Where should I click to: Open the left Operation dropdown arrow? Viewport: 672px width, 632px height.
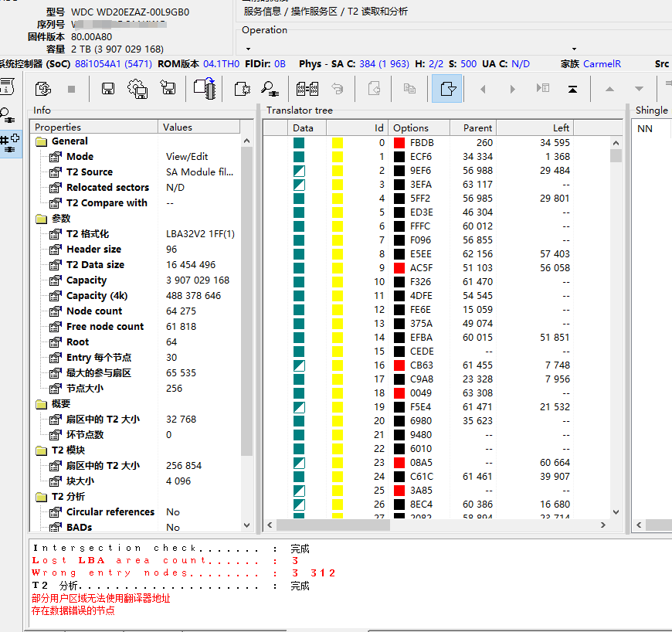click(x=248, y=49)
